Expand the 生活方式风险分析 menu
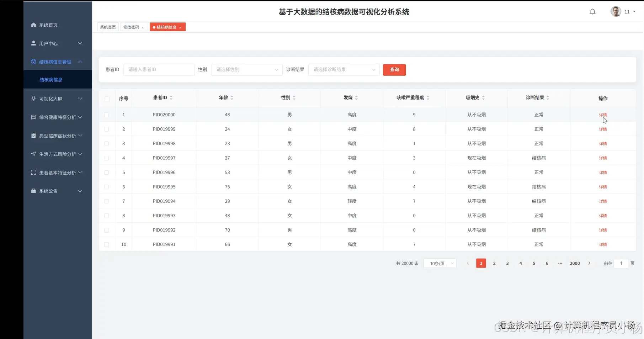Image resolution: width=644 pixels, height=339 pixels. pyautogui.click(x=80, y=154)
